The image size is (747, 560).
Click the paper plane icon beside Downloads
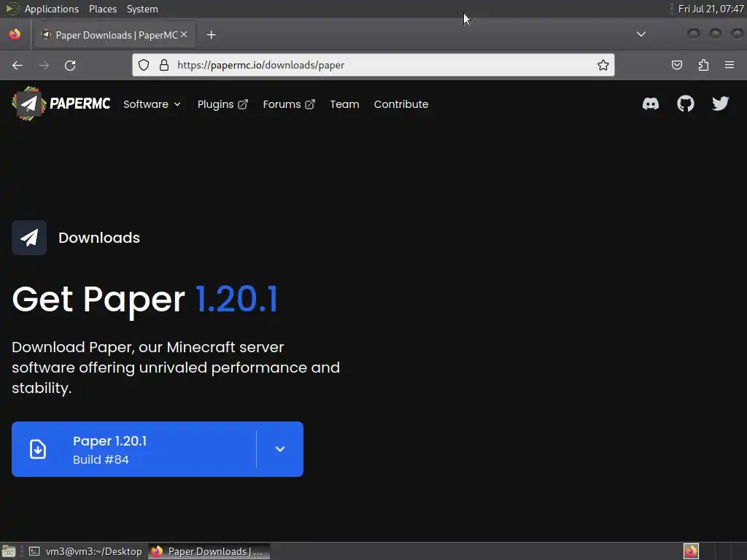click(x=29, y=238)
